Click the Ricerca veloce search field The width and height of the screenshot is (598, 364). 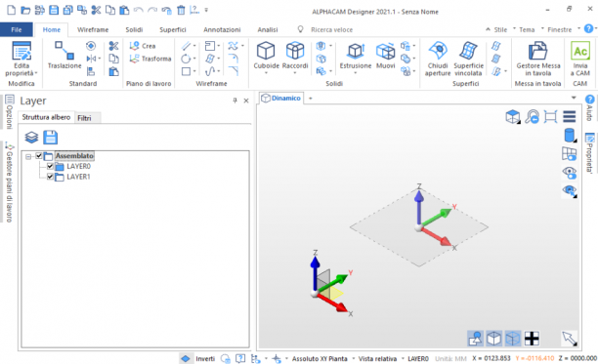pos(331,29)
